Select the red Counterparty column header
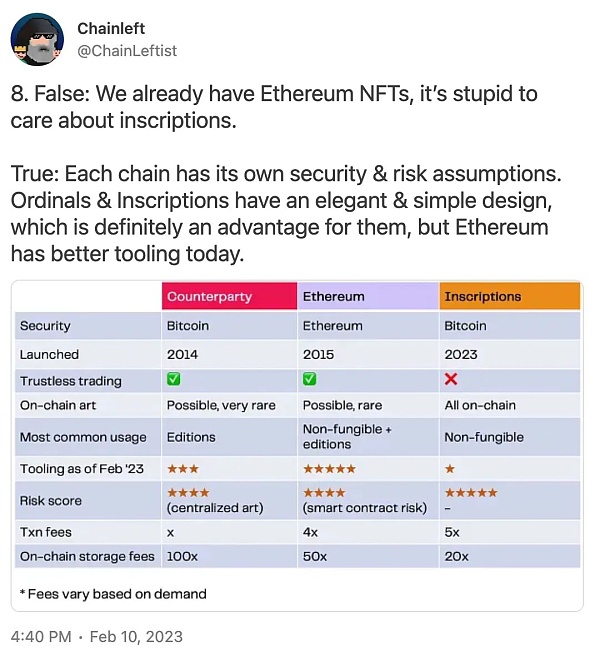600x656 pixels. 229,297
